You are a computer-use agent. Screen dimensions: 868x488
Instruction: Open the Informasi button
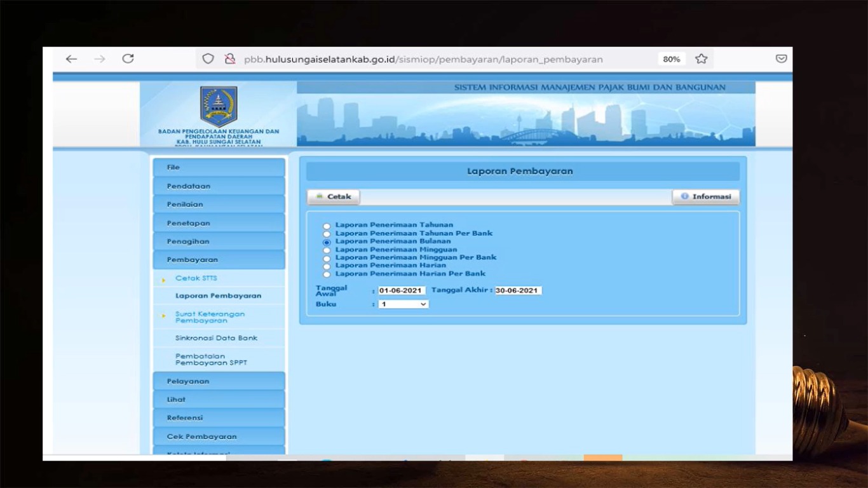[x=706, y=197]
